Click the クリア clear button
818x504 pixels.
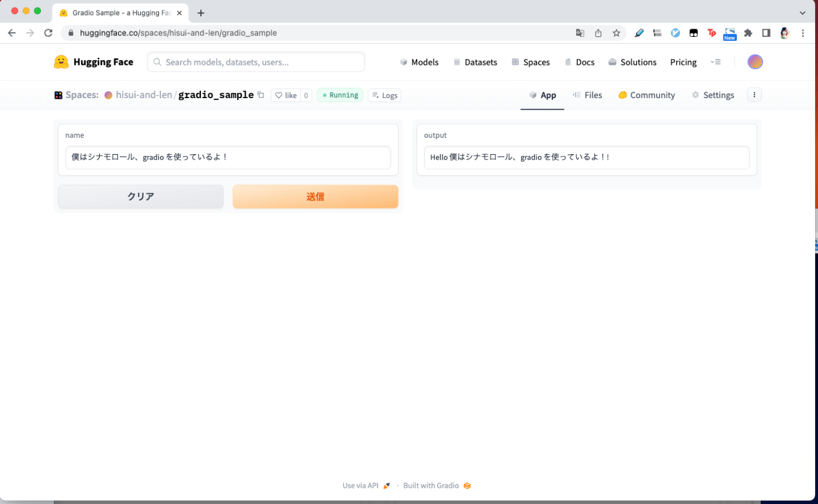(140, 196)
